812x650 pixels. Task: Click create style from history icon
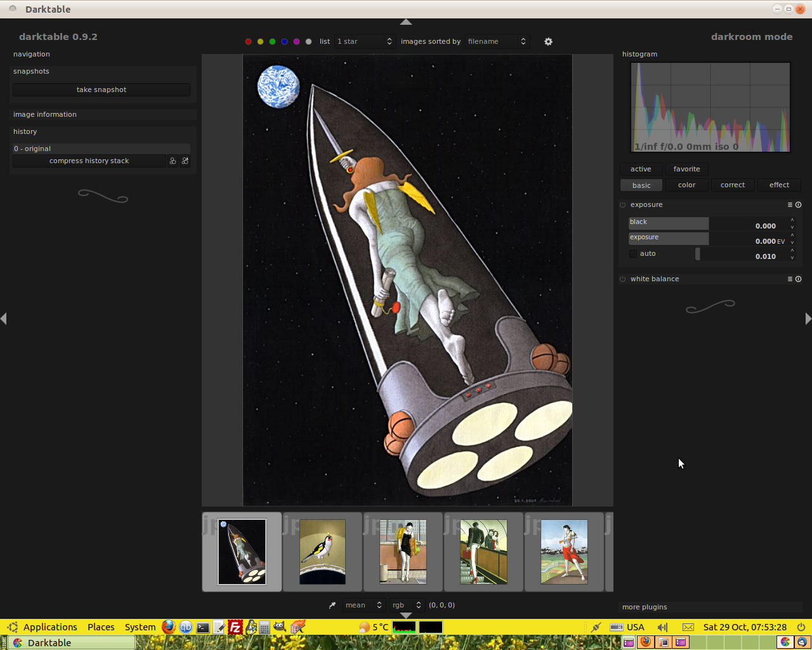pos(173,161)
